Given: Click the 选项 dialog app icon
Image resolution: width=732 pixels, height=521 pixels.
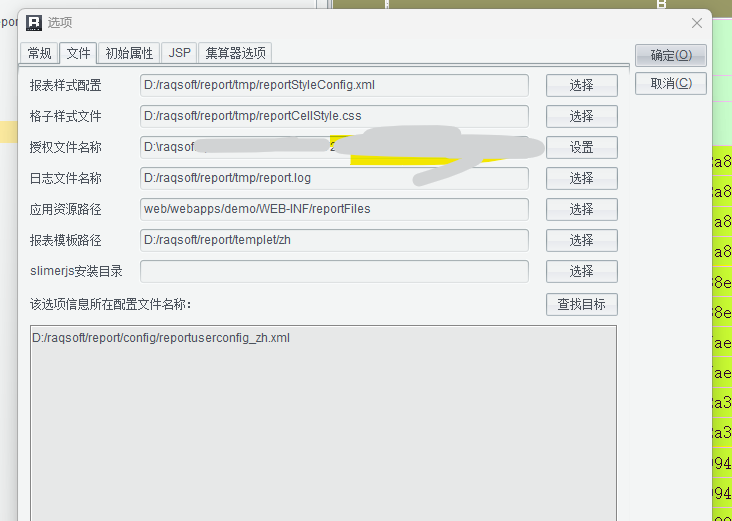Looking at the screenshot, I should coord(34,23).
